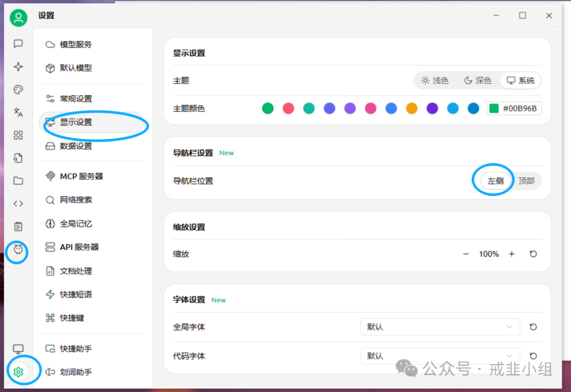Open the files folder icon in the sidebar
Image resolution: width=571 pixels, height=392 pixels.
pyautogui.click(x=18, y=181)
